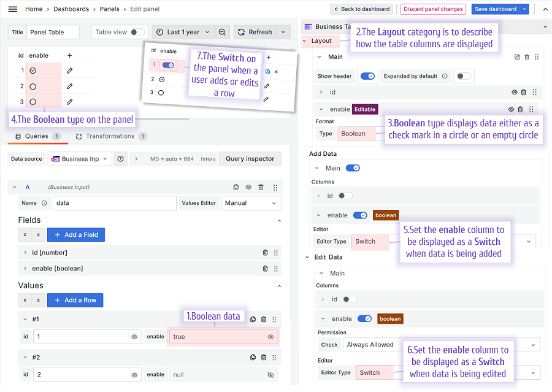Open the Values Editor Manual dropdown
Viewport: 552px width, 392px height.
(x=251, y=203)
